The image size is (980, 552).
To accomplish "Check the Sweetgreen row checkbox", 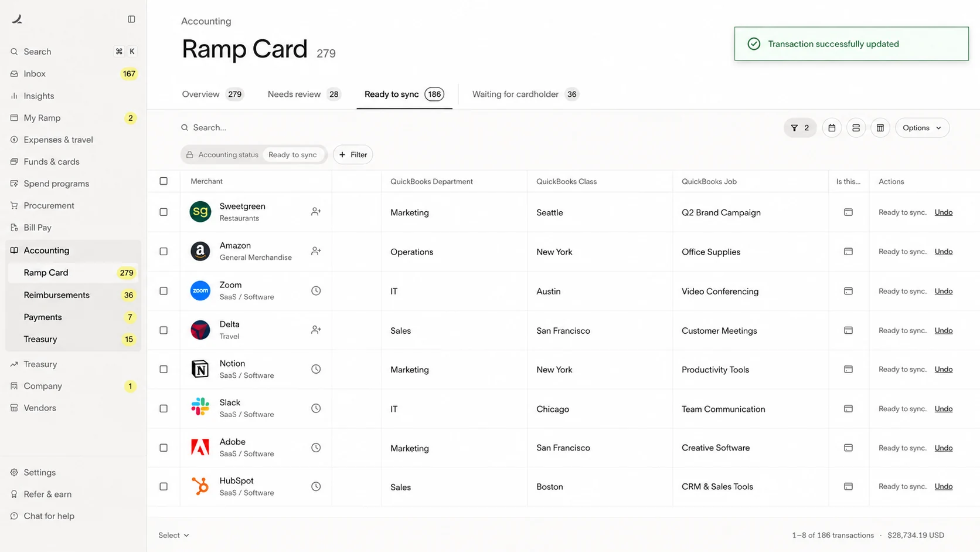I will click(164, 212).
